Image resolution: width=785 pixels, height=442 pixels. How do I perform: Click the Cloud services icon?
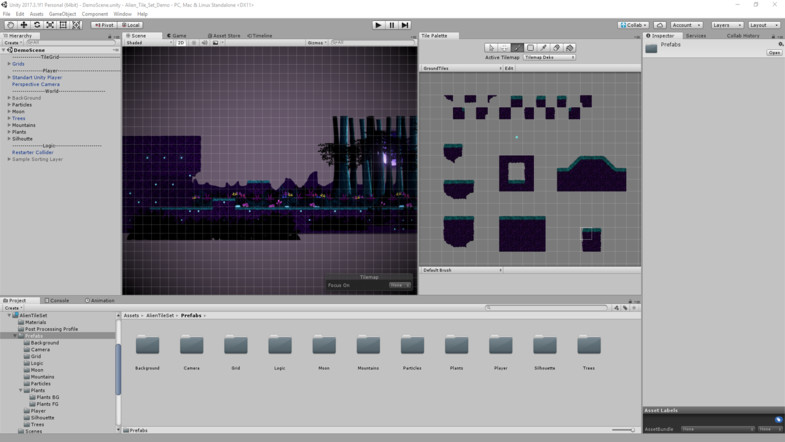click(x=660, y=25)
